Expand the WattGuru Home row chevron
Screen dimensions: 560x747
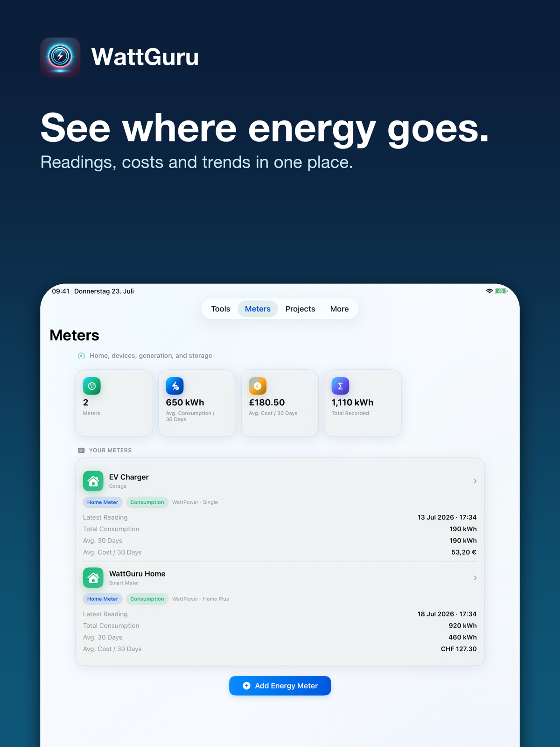coord(475,578)
